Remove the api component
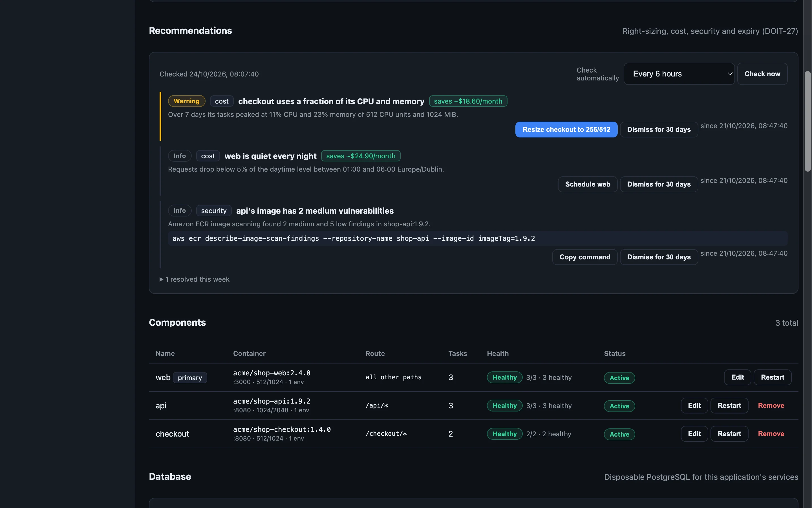This screenshot has height=508, width=812. (771, 406)
